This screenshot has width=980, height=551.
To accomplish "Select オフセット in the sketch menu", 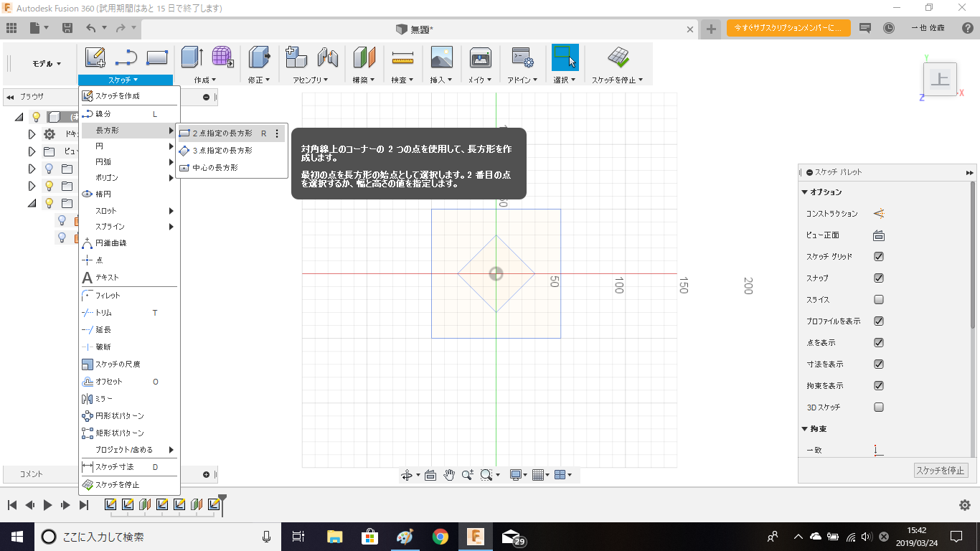I will 128,382.
